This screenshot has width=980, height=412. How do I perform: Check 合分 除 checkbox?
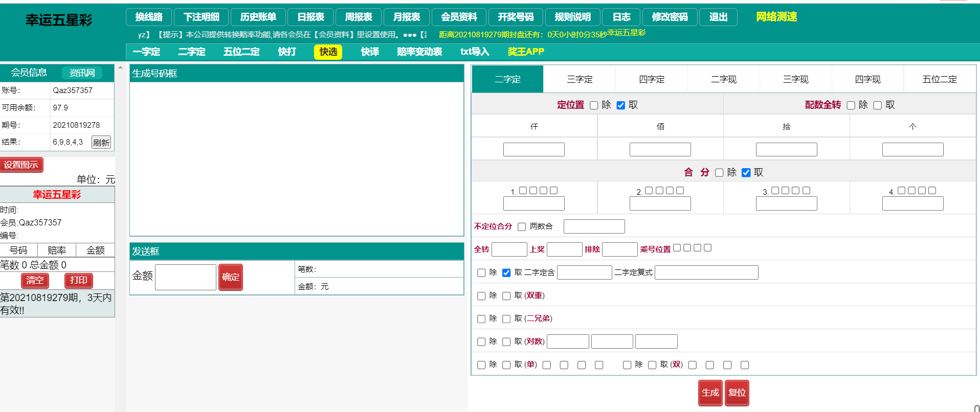[719, 173]
